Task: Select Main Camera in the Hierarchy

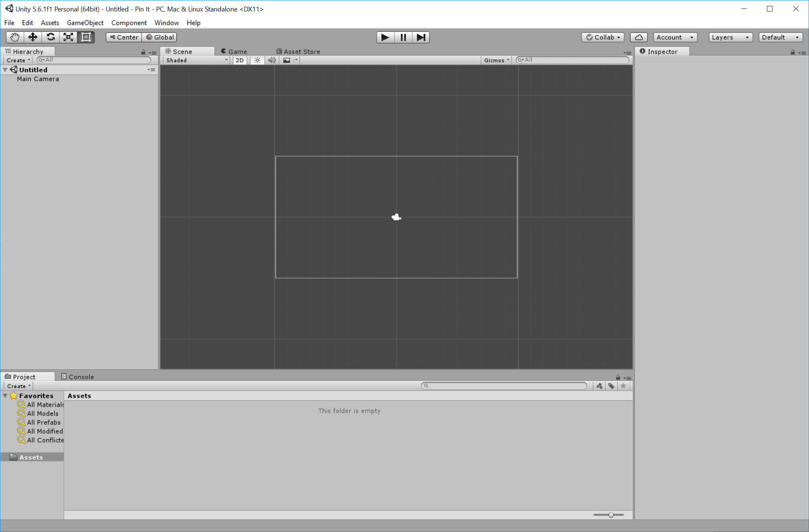Action: pos(38,79)
